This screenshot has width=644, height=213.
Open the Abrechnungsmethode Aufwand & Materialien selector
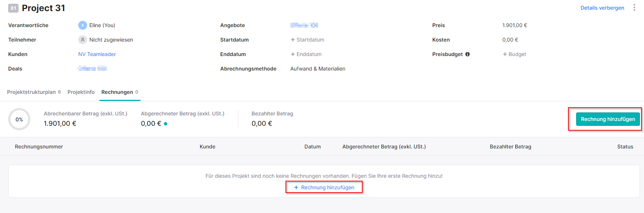pyautogui.click(x=318, y=69)
